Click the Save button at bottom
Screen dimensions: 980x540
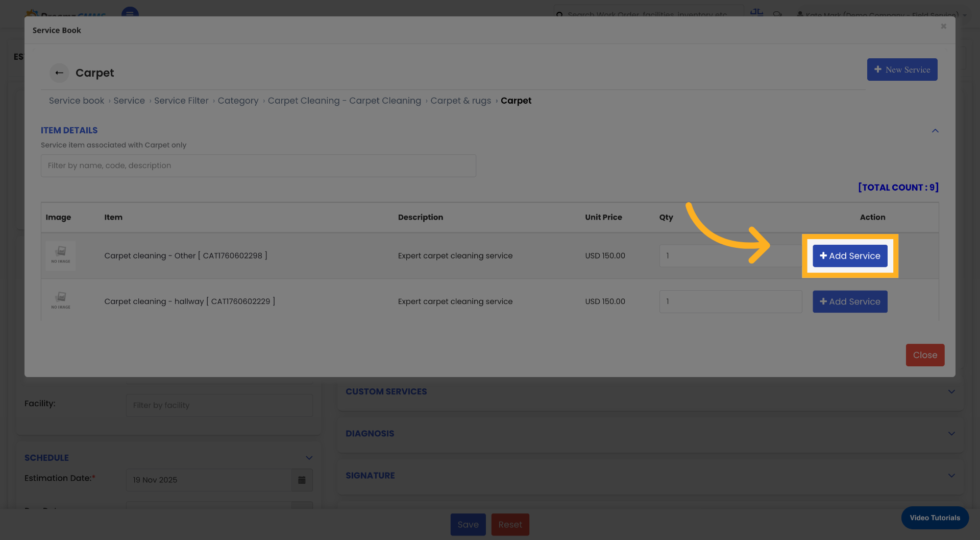pos(468,525)
